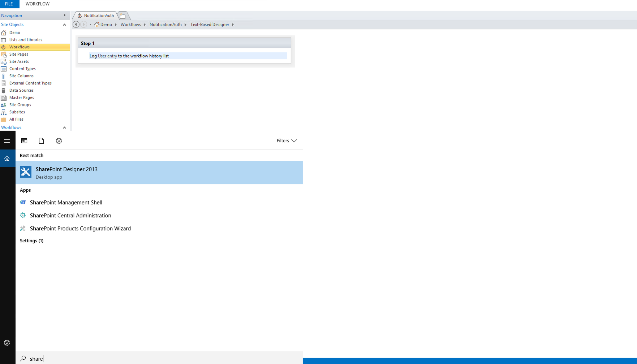
Task: Open the Filters dropdown
Action: 287,141
